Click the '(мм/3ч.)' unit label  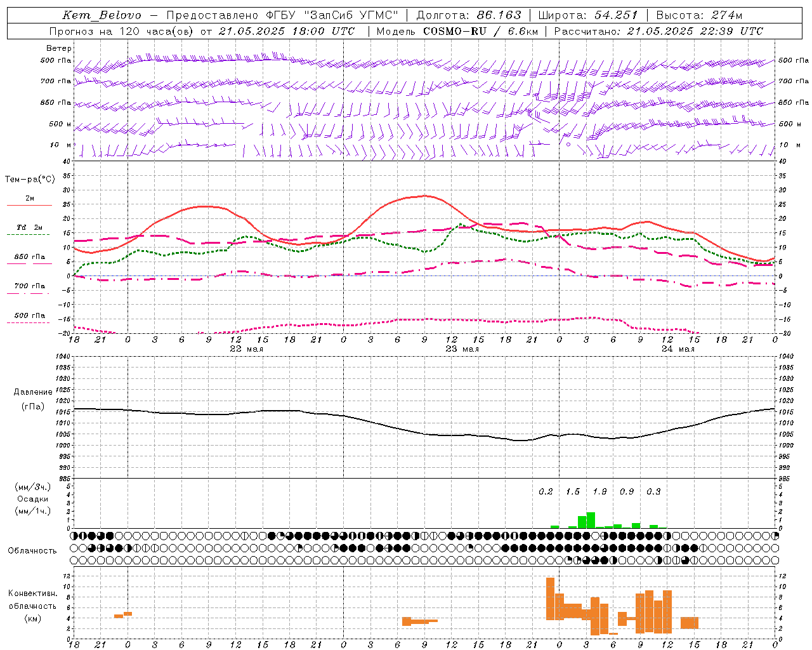click(32, 487)
